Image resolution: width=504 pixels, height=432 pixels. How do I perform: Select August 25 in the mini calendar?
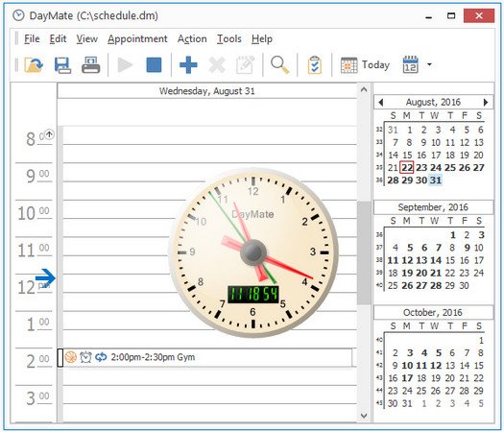(450, 167)
